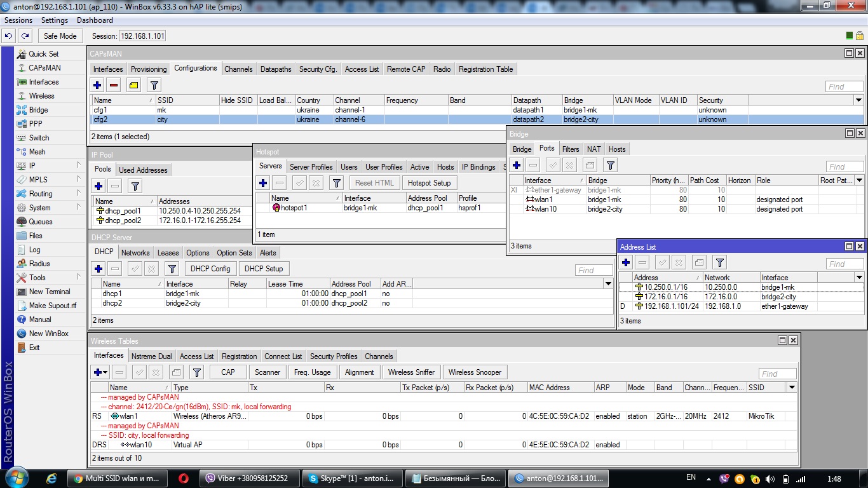Image resolution: width=868 pixels, height=488 pixels.
Task: Click the undo arrow in the top toolbar
Action: click(9, 36)
